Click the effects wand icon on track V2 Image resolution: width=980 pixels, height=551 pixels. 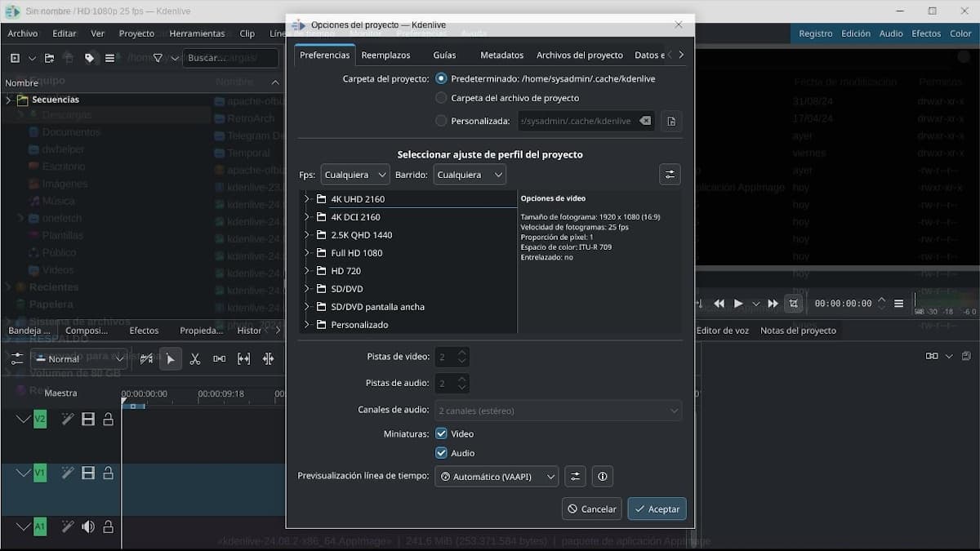(x=68, y=420)
